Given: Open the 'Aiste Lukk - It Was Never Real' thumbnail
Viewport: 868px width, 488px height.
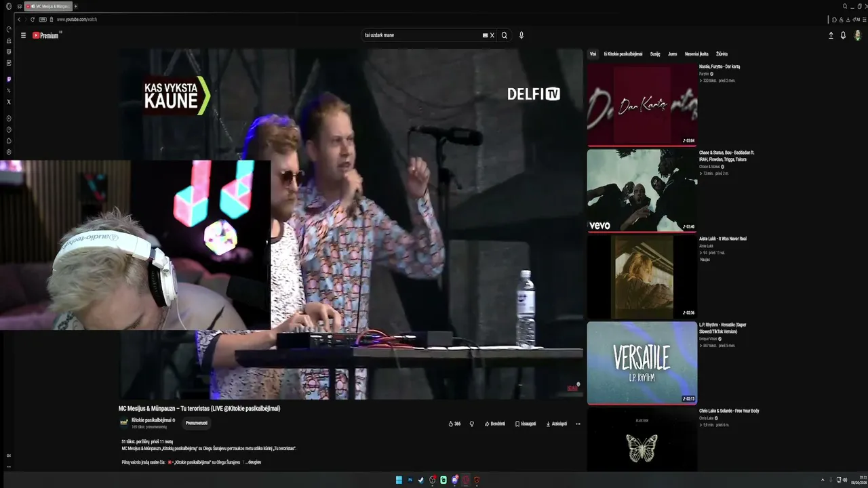Looking at the screenshot, I should pyautogui.click(x=642, y=277).
